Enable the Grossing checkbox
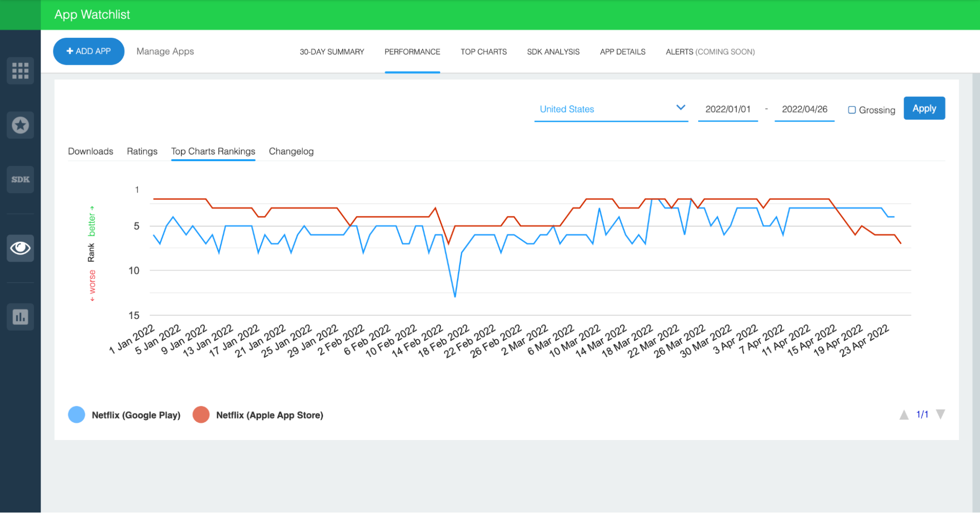This screenshot has width=980, height=513. coord(852,110)
